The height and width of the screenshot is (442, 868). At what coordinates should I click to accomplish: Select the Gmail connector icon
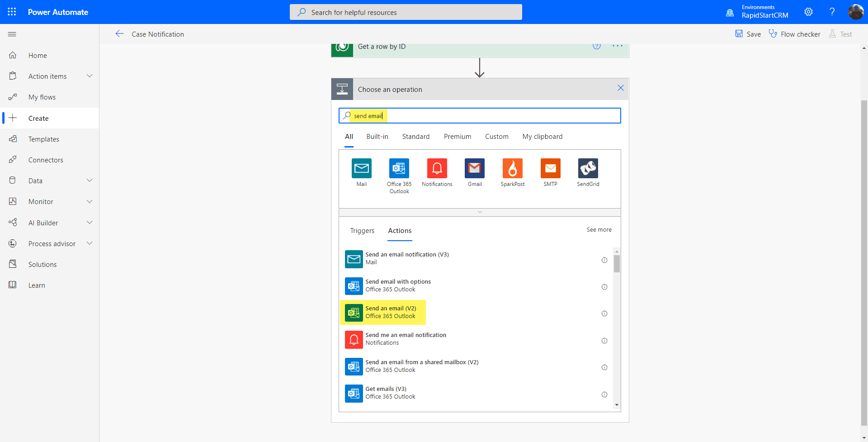click(474, 168)
